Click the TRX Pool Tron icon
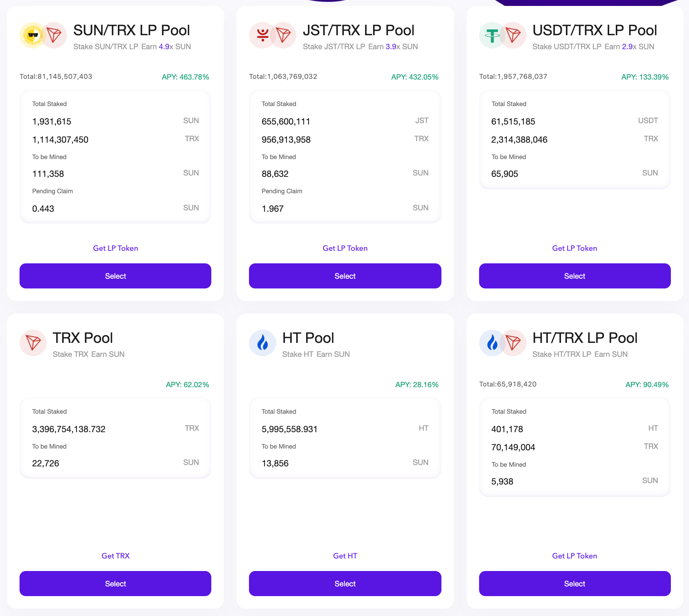 33,343
